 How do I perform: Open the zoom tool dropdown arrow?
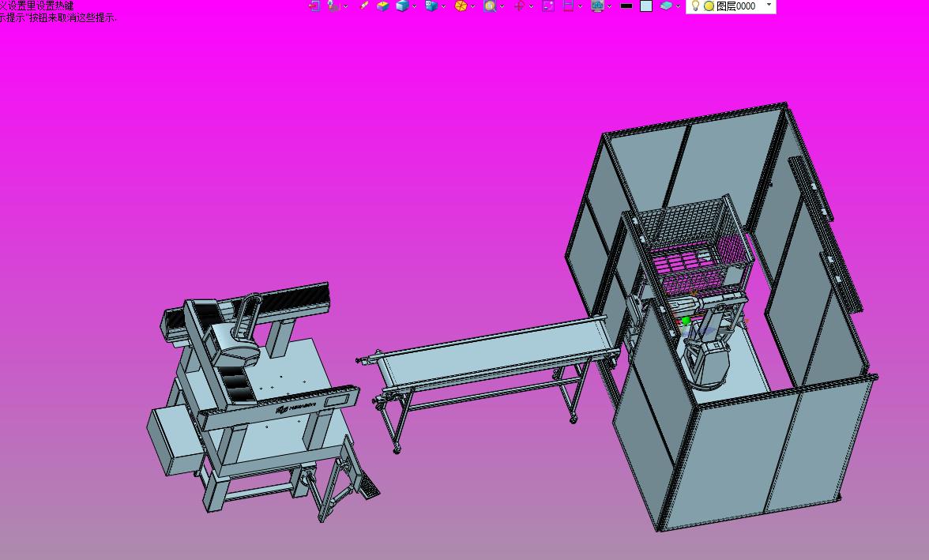tap(502, 6)
